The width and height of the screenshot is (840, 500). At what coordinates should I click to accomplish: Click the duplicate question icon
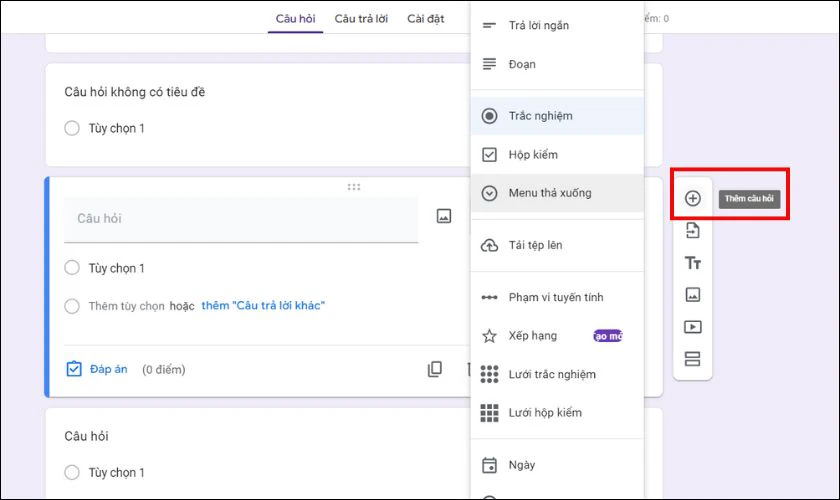click(x=434, y=369)
